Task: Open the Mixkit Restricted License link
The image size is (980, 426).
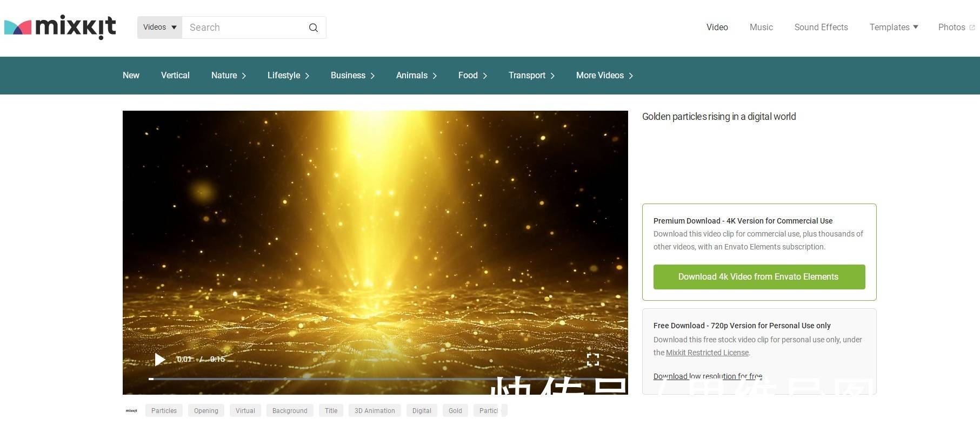Action: (707, 353)
